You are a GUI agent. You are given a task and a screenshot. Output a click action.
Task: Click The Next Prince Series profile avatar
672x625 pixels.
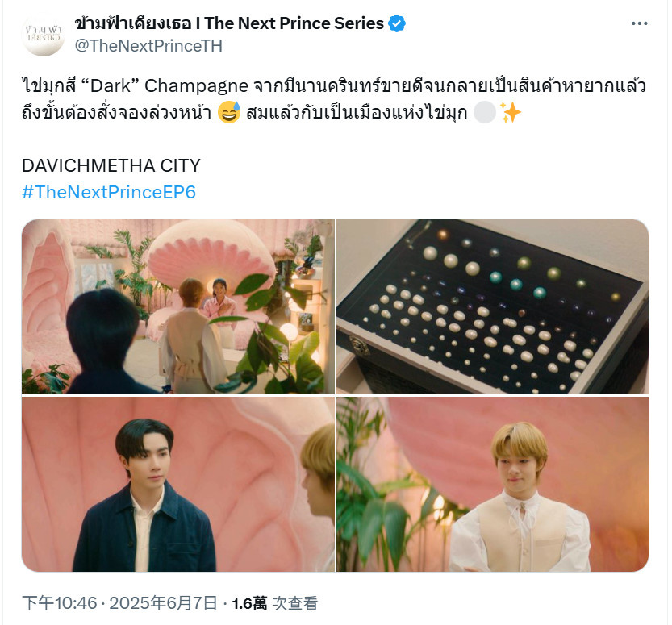tap(43, 35)
